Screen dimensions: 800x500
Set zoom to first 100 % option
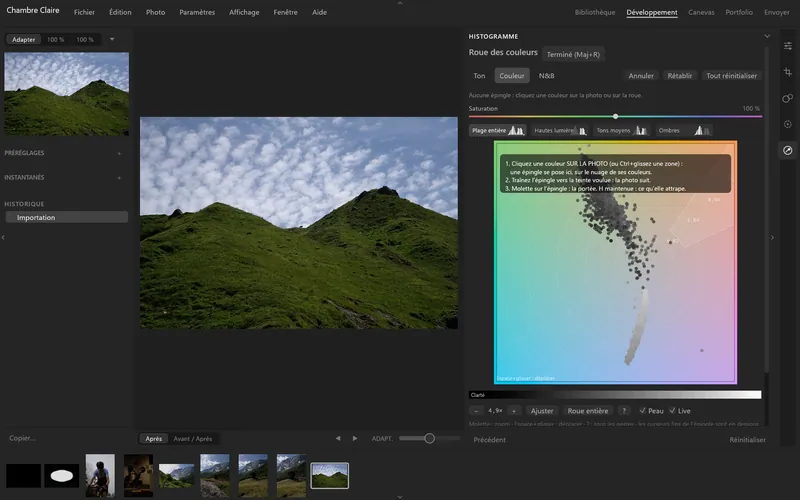pos(56,39)
